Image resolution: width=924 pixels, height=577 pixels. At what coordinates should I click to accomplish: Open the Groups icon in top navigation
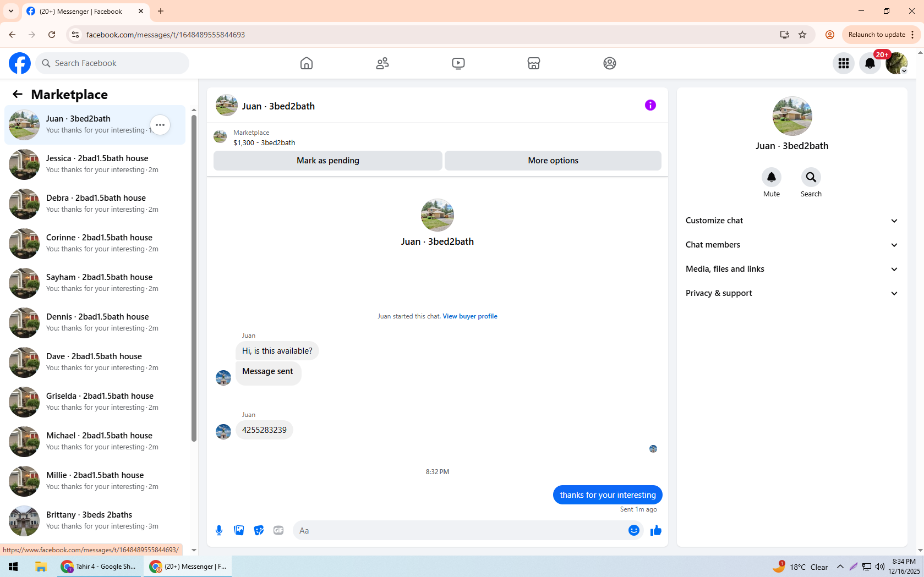tap(610, 63)
